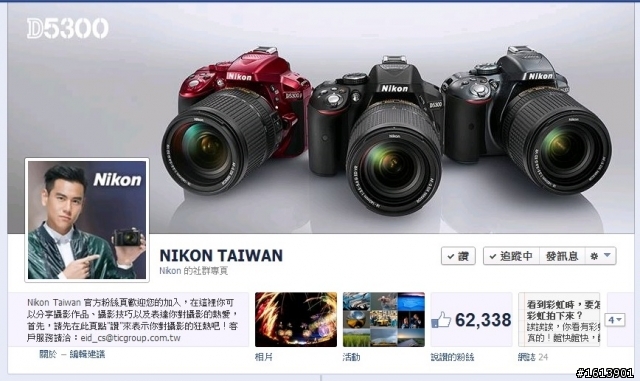
Task: Click the 相片 tab label
Action: click(x=264, y=357)
